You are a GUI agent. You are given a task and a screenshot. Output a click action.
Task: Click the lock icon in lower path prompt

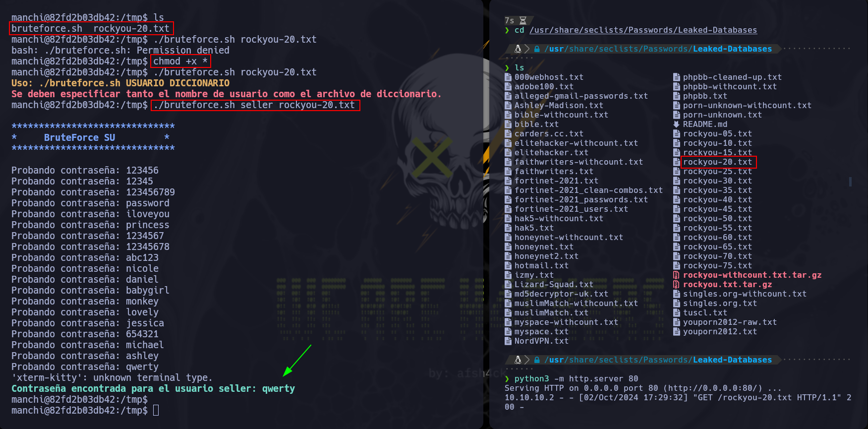coord(536,360)
